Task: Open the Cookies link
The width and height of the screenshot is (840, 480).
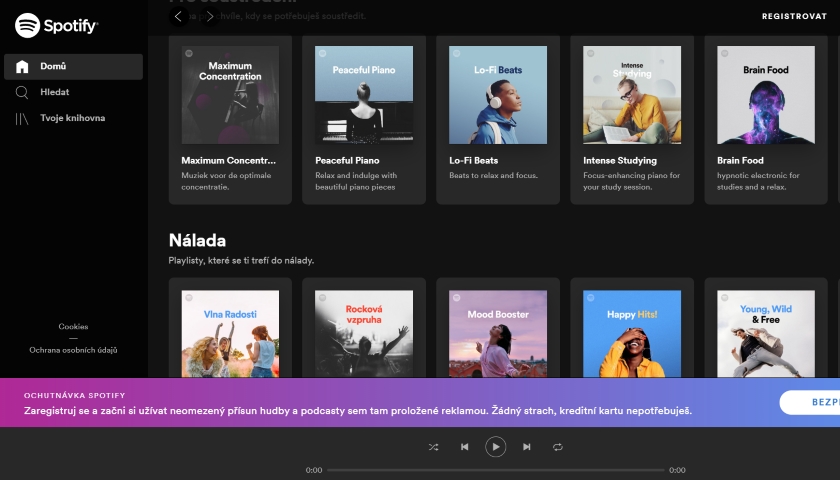Action: coord(73,326)
